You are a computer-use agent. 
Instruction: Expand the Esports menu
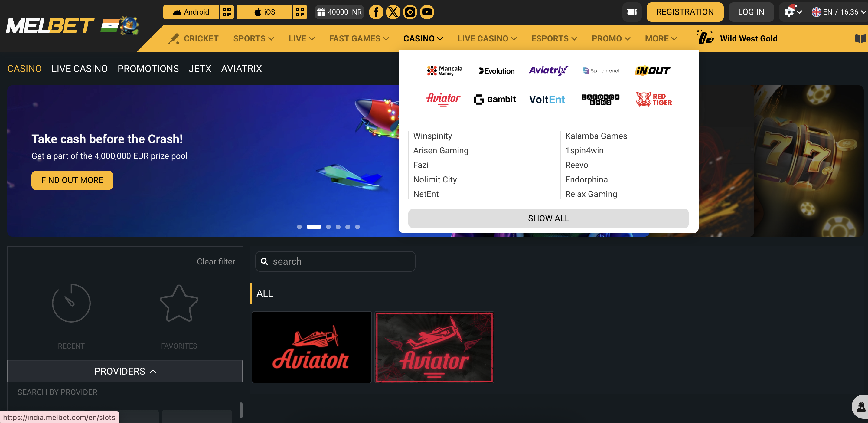(554, 38)
